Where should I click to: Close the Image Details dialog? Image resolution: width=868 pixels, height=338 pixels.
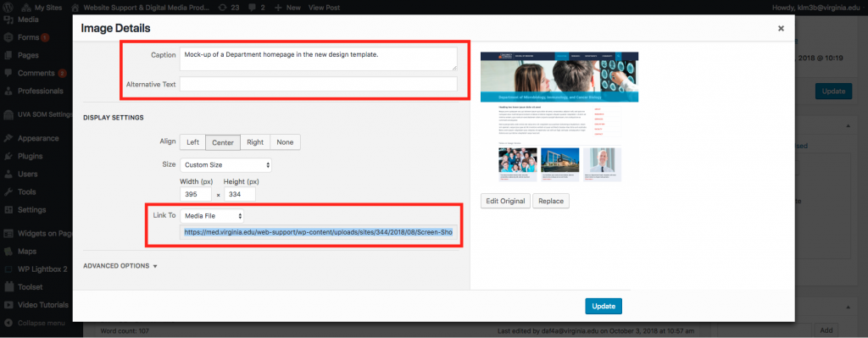[781, 28]
